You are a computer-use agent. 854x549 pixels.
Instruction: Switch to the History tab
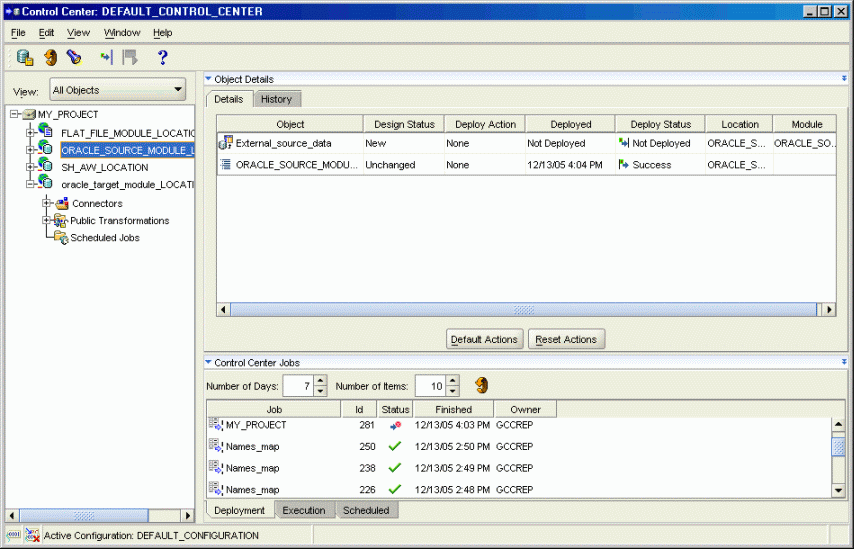(277, 99)
